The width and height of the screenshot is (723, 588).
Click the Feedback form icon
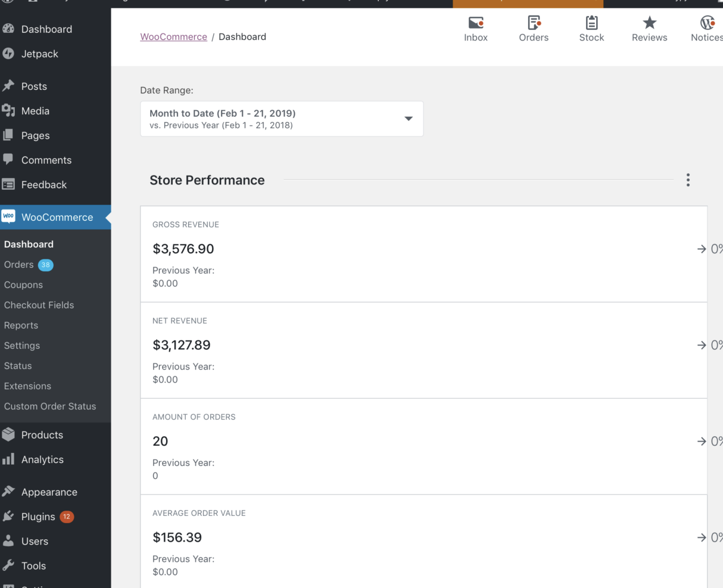(x=8, y=184)
